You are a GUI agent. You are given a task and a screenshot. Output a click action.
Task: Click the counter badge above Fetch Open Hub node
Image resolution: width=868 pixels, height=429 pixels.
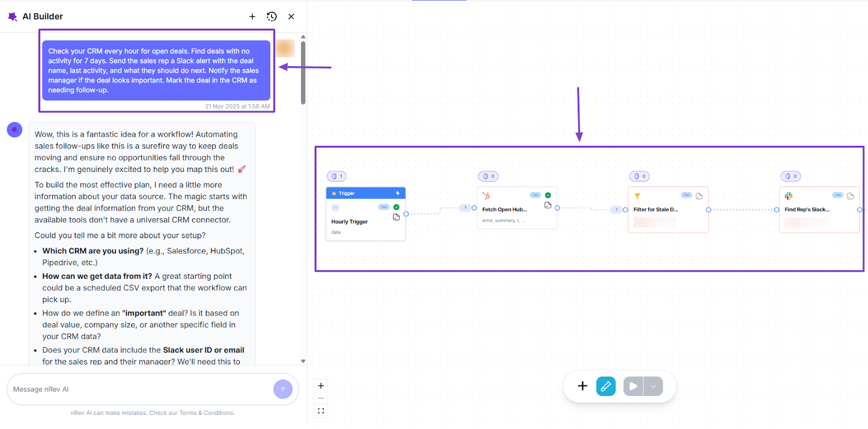pos(488,176)
